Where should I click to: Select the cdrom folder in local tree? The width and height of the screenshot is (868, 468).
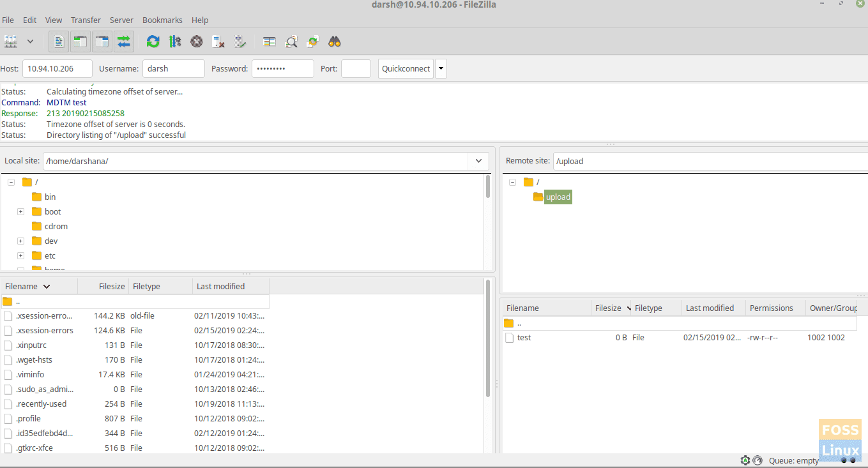pyautogui.click(x=56, y=226)
